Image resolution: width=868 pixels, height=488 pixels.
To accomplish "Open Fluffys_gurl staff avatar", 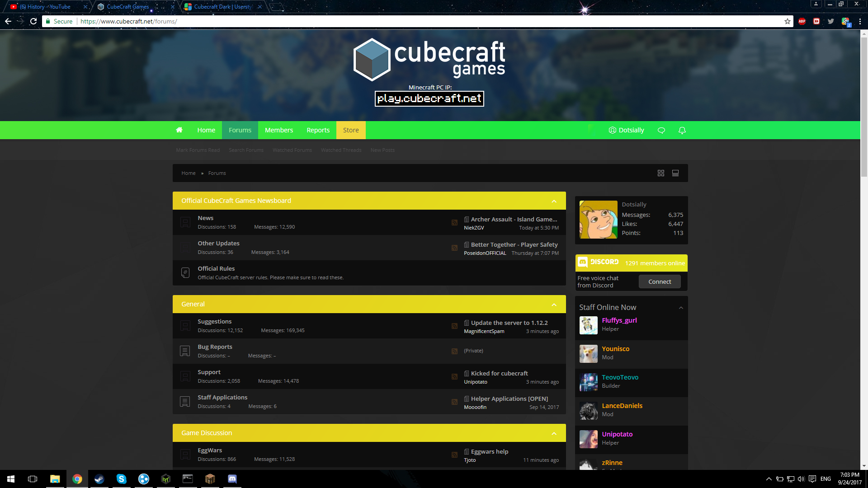I will coord(588,325).
